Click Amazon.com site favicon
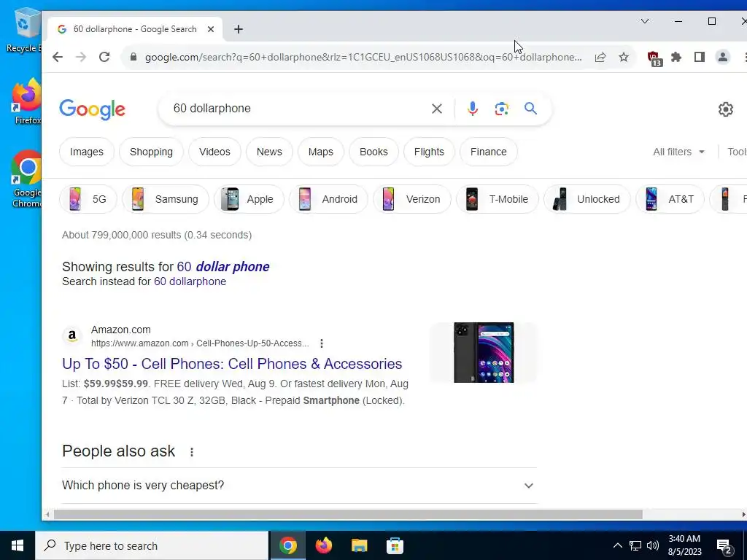Image resolution: width=747 pixels, height=560 pixels. click(x=72, y=336)
